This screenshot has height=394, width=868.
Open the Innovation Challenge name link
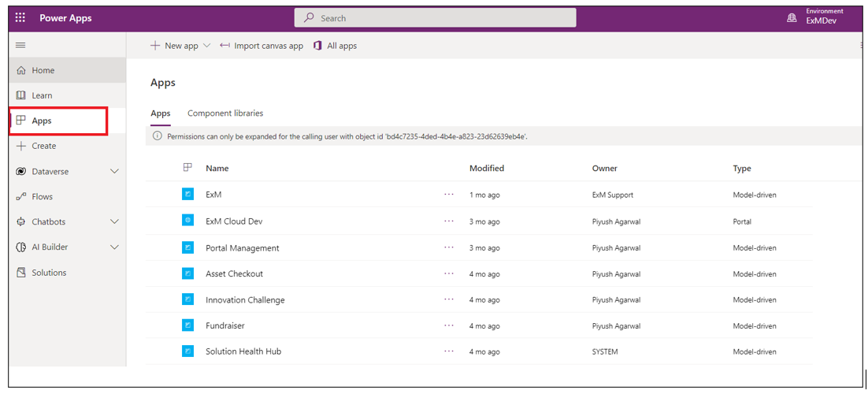click(x=245, y=299)
